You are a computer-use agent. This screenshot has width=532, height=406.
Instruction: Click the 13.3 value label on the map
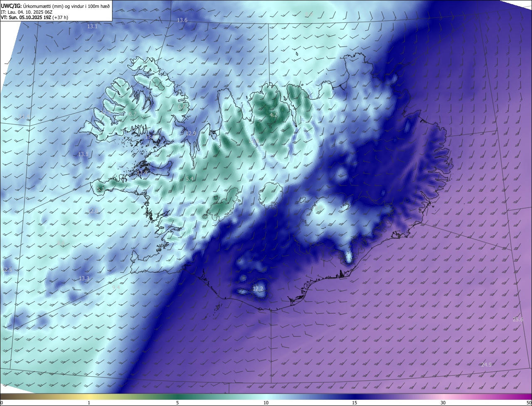[84, 278]
